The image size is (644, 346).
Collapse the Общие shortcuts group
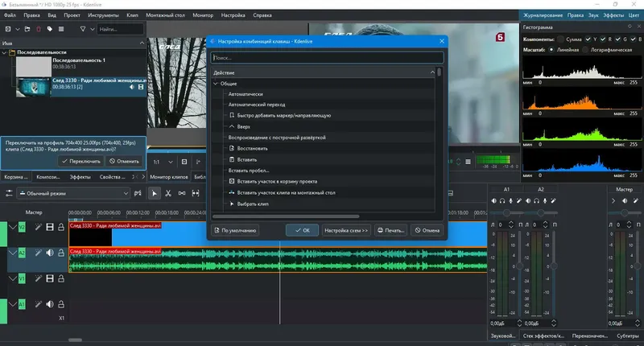216,84
